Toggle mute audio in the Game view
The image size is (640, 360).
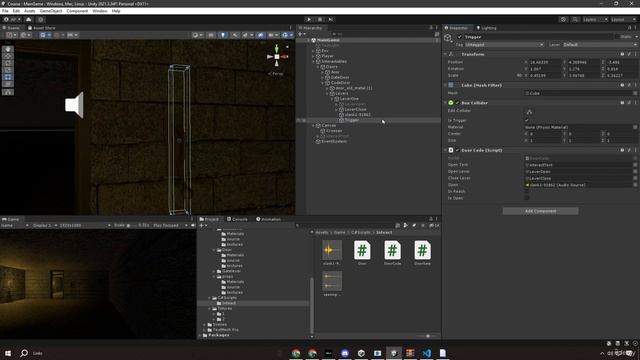point(193,225)
